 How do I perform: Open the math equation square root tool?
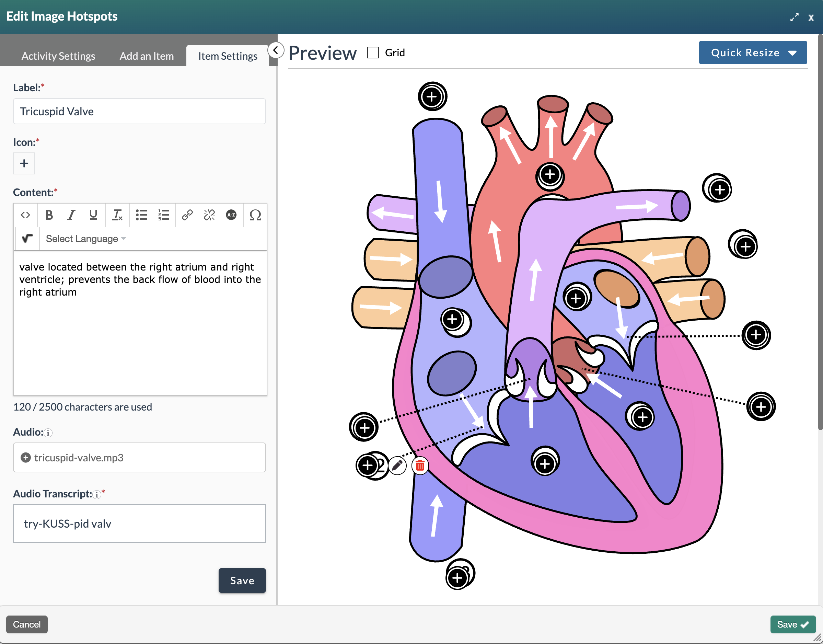coord(27,238)
